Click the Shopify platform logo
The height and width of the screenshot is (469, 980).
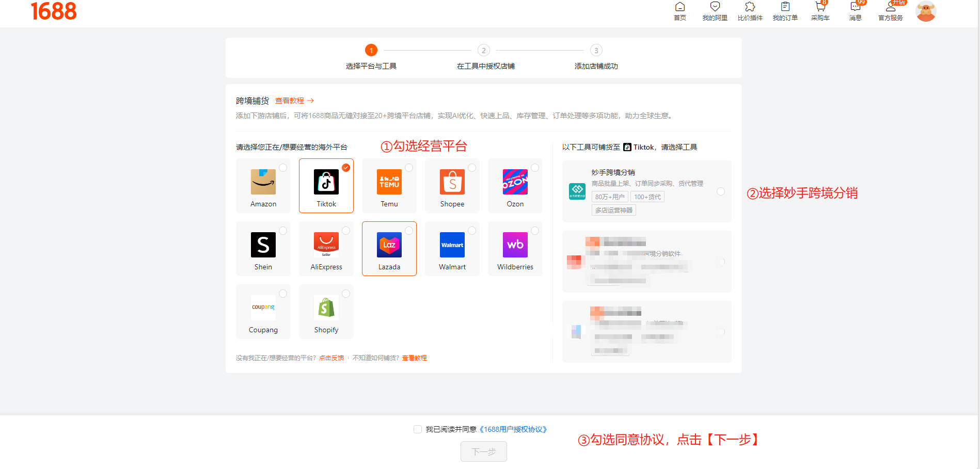click(x=326, y=308)
